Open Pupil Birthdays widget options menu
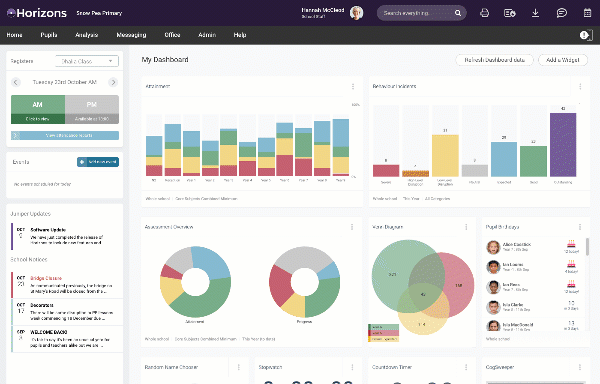Screen dimensions: 600x384 (580, 227)
